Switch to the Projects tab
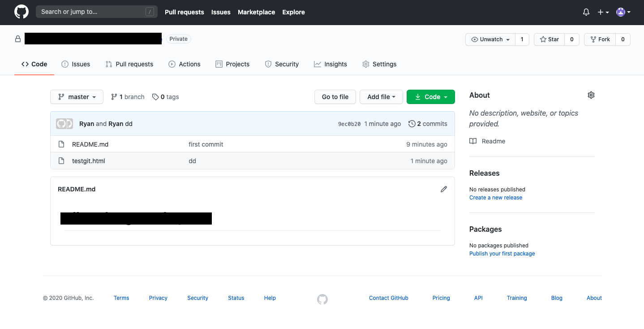The image size is (644, 329). point(232,64)
